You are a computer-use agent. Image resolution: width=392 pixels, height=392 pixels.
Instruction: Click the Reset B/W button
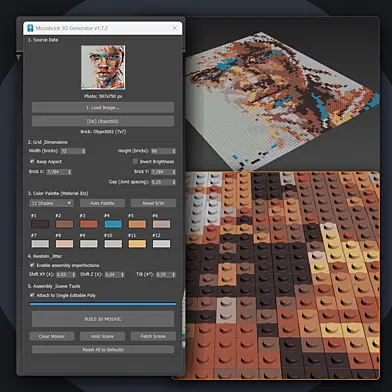coord(153,203)
